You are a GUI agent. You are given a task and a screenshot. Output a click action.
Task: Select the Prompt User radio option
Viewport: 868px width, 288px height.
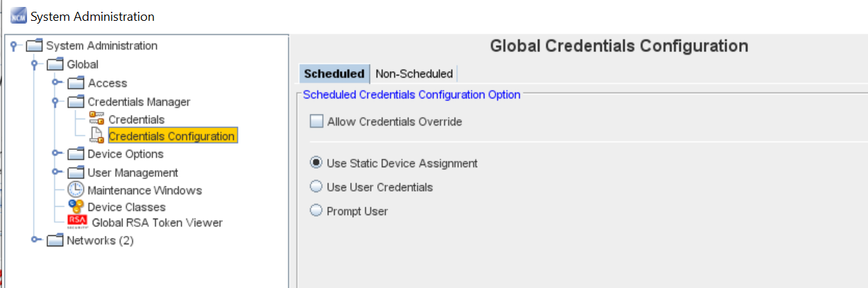coord(316,211)
